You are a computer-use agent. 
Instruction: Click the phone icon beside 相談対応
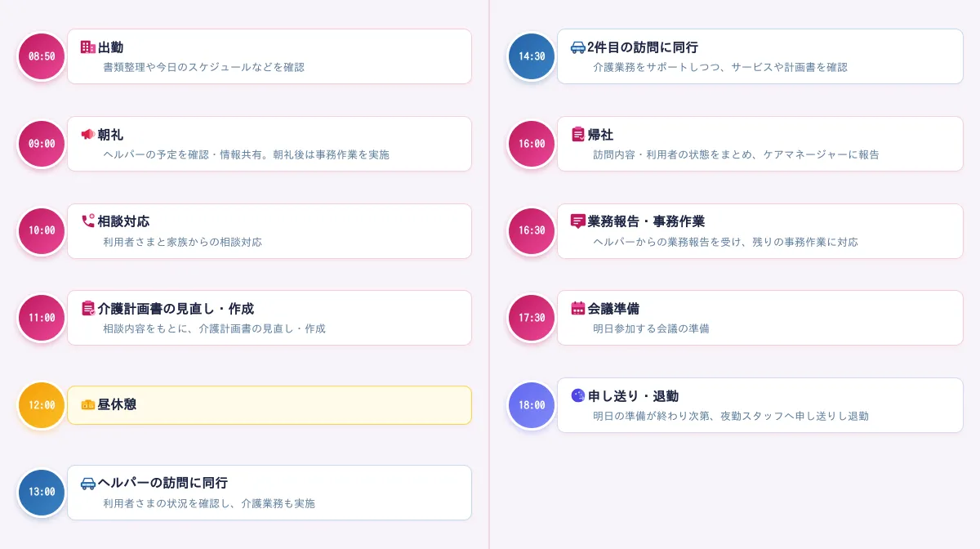point(88,221)
